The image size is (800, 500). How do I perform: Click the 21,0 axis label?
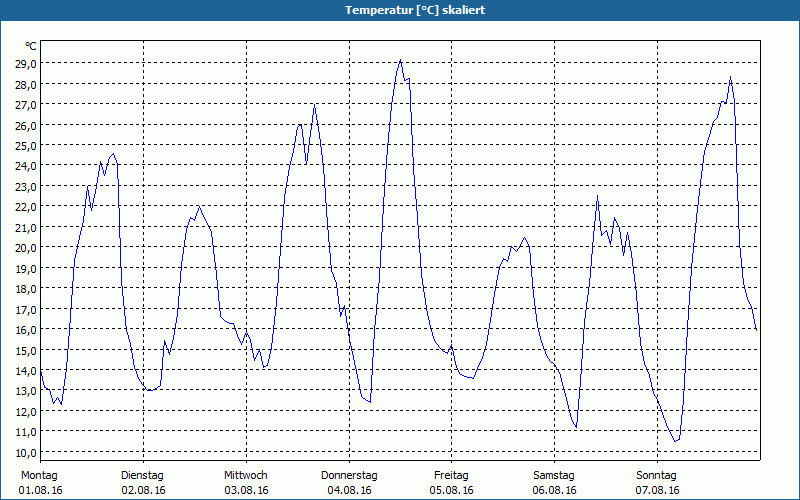click(x=26, y=227)
